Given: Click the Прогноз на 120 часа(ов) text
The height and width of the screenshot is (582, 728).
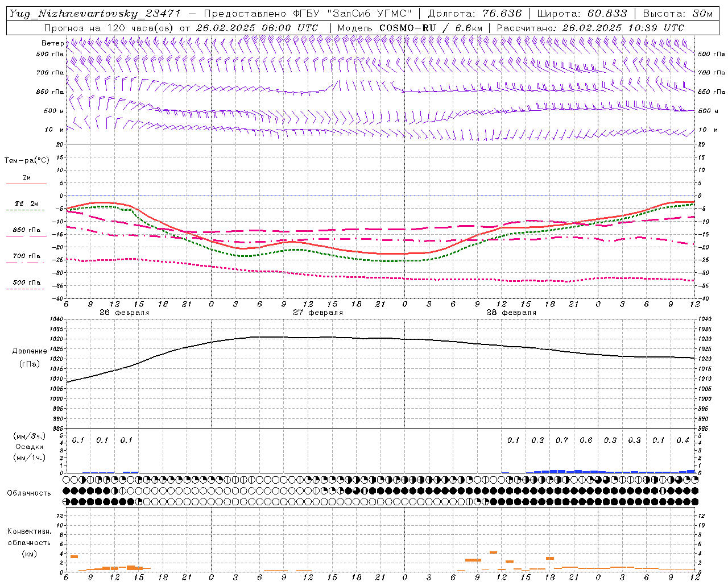Looking at the screenshot, I should pos(109,28).
